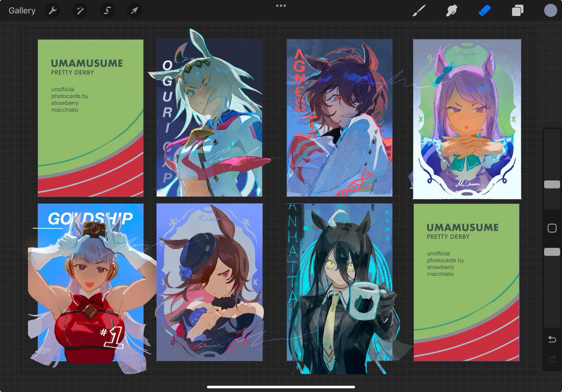
Task: Click the Rice Shower hat girl photocard
Action: (209, 282)
